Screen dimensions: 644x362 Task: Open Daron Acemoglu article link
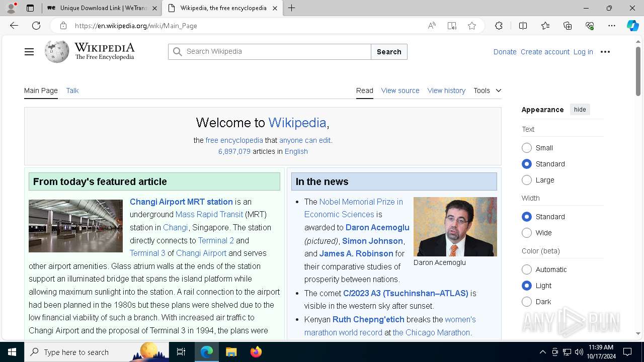377,228
